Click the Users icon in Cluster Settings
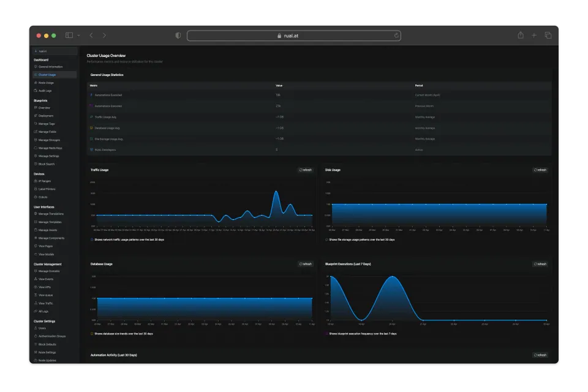The width and height of the screenshot is (588, 392). point(36,328)
